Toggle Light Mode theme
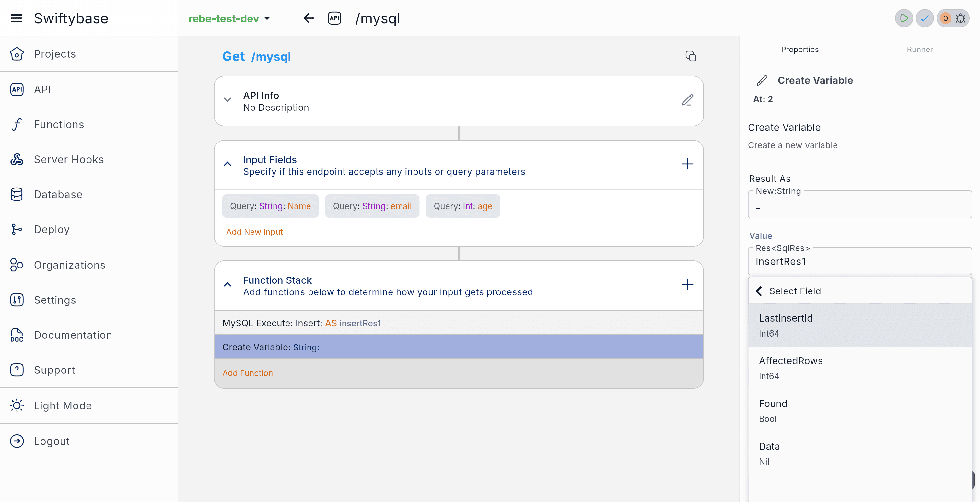This screenshot has width=980, height=502. coord(89,405)
